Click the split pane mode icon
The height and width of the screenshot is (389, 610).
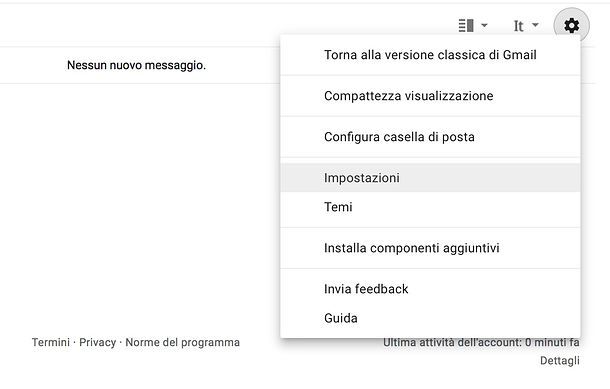[466, 26]
